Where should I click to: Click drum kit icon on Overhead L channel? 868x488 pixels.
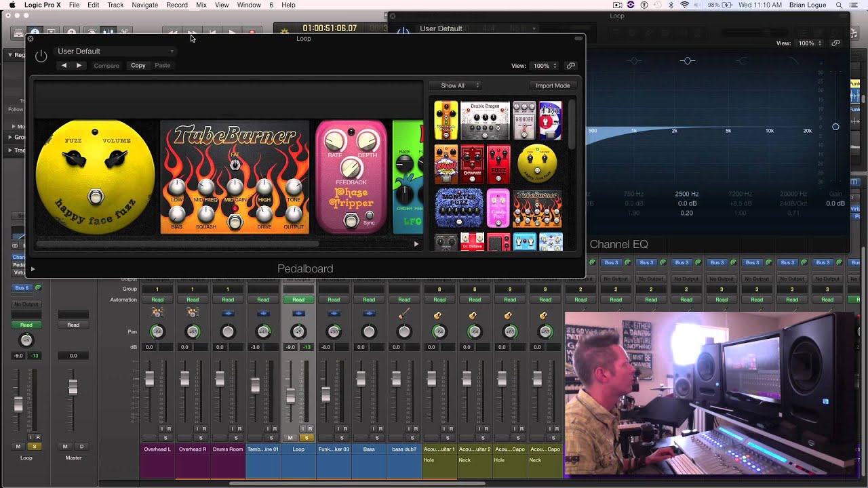(157, 313)
